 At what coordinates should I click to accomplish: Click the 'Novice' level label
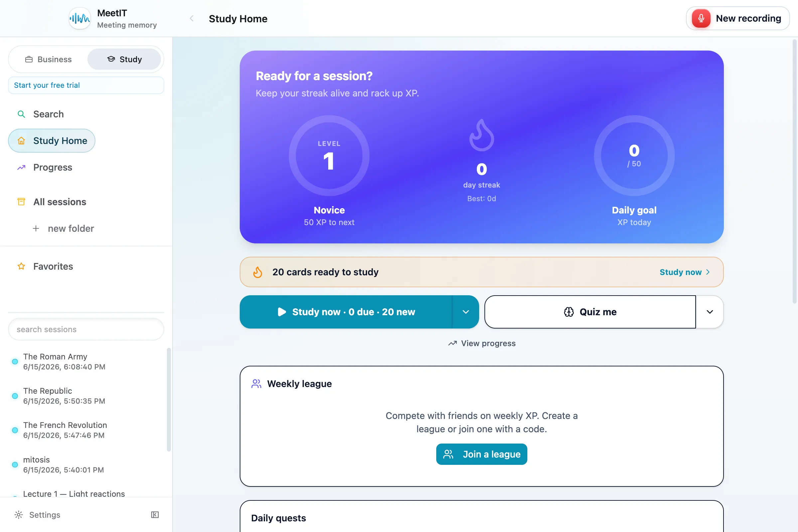pos(329,210)
